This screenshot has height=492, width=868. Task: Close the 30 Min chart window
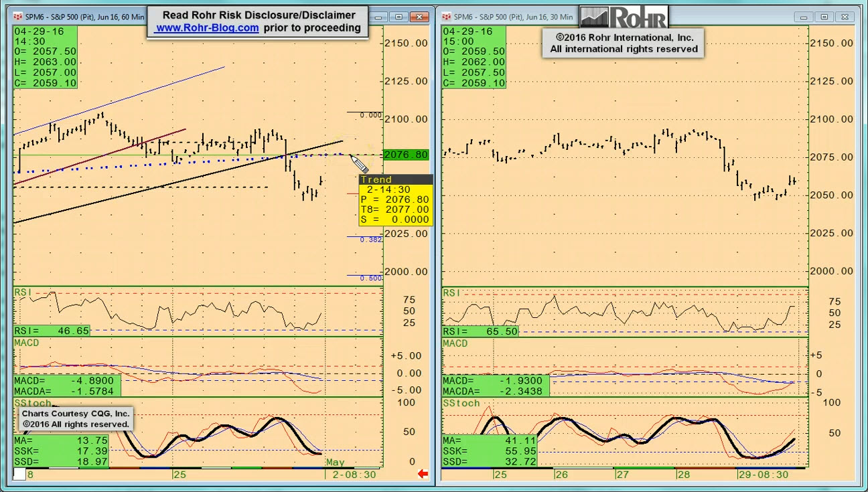click(847, 17)
